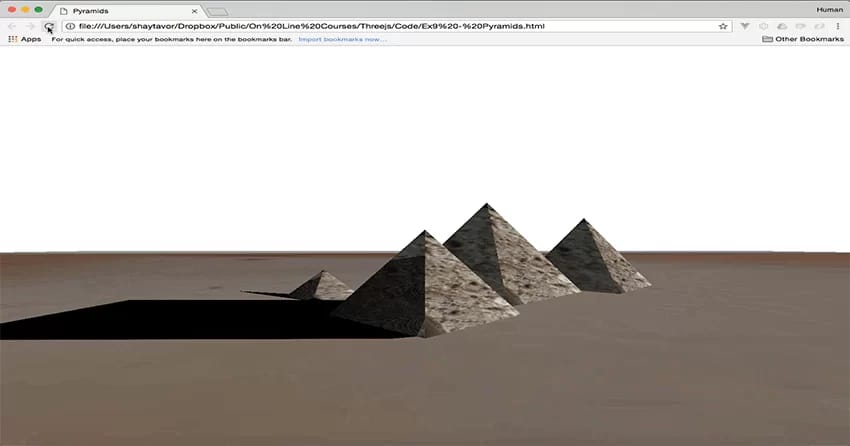Reload the Pyramids page
850x446 pixels.
[48, 26]
